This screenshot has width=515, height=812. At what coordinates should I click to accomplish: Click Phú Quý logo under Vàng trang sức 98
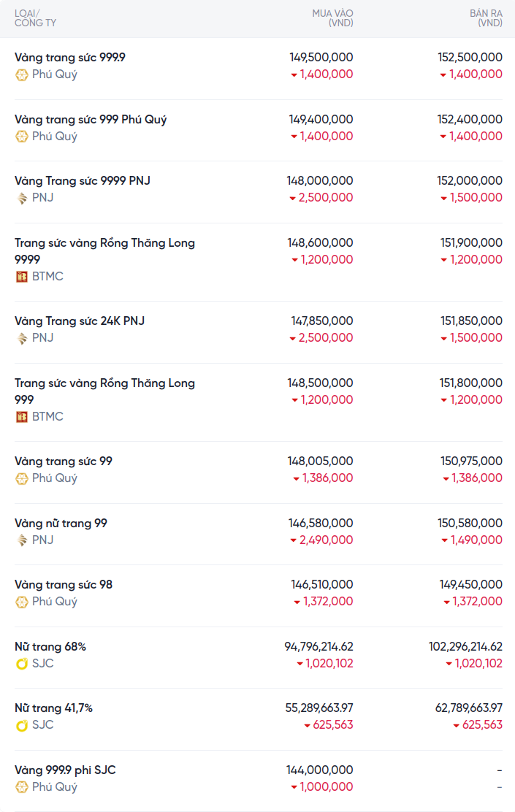coord(22,602)
